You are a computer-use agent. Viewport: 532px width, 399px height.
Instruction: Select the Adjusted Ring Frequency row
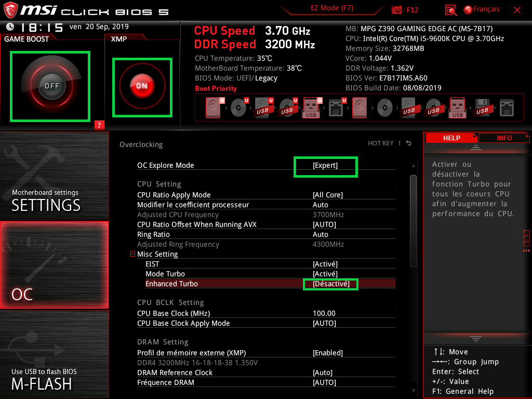266,244
